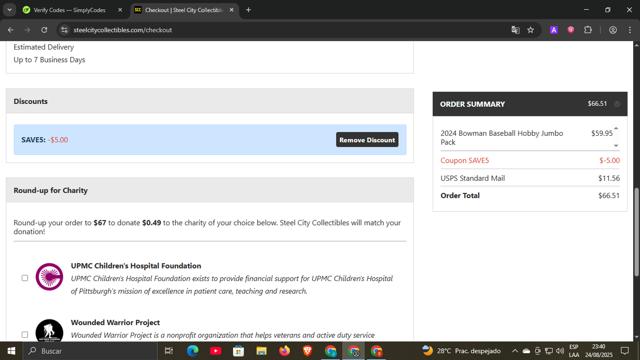
Task: Close the Checkout tab
Action: 231,10
